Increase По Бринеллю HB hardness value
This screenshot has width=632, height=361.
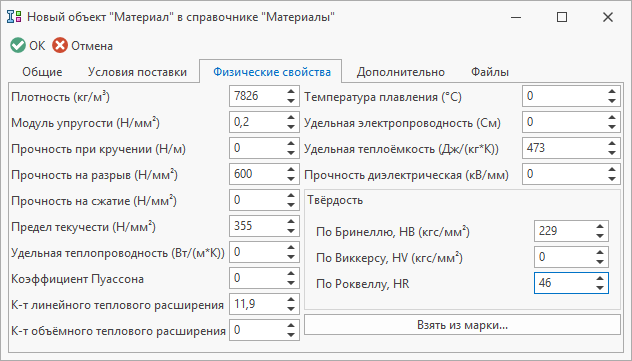600,227
